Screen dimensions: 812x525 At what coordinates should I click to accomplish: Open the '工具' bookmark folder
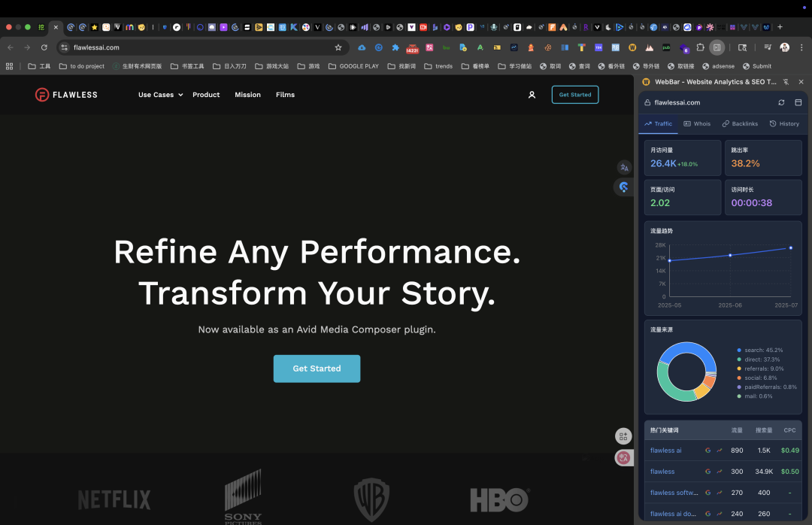(39, 66)
